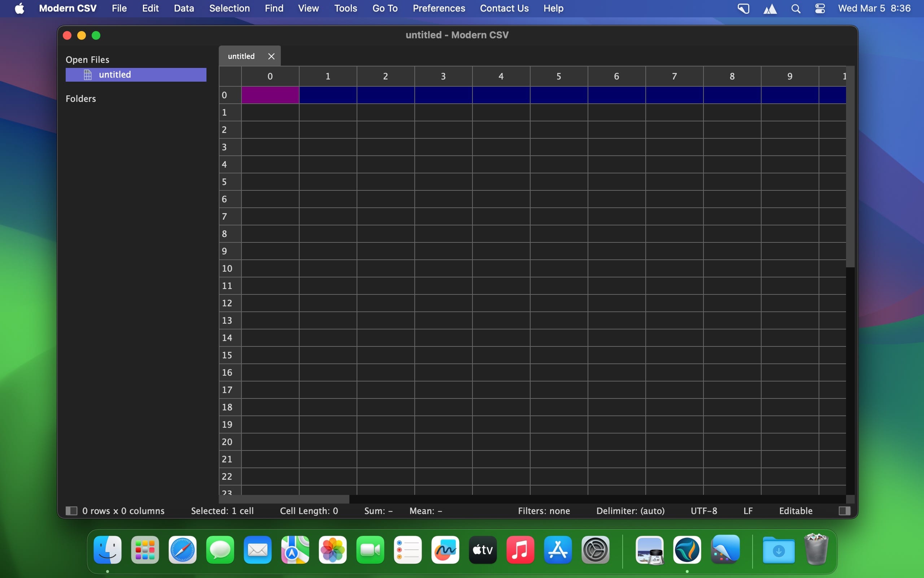The image size is (924, 578).
Task: Click the horizontal scrollbar thumb
Action: [x=284, y=499]
